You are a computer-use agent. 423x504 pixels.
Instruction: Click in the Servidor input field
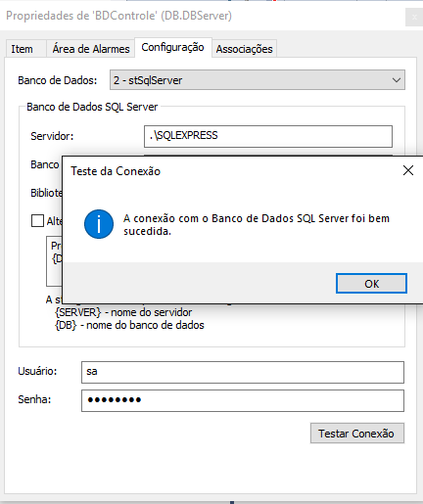pos(268,136)
